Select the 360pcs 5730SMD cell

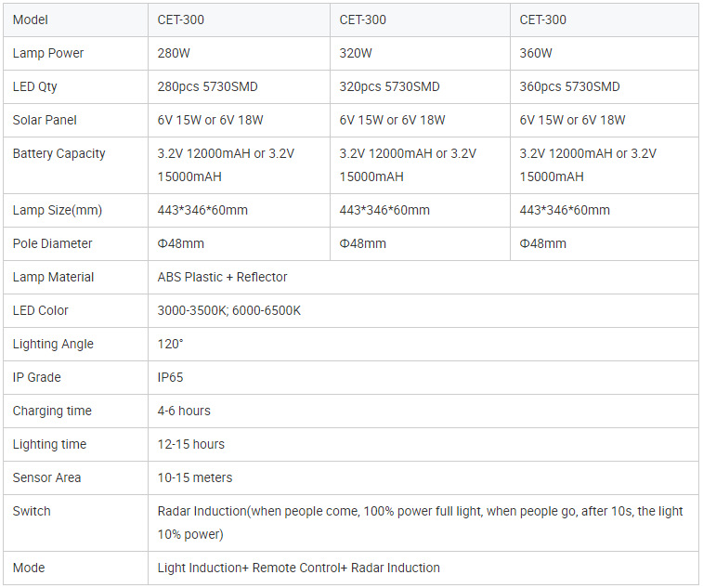click(605, 86)
